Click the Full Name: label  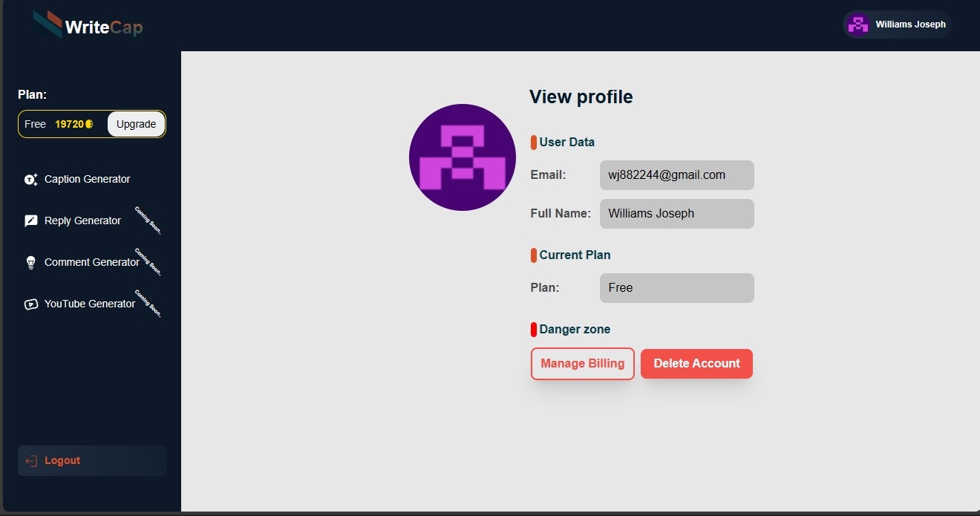coord(561,214)
